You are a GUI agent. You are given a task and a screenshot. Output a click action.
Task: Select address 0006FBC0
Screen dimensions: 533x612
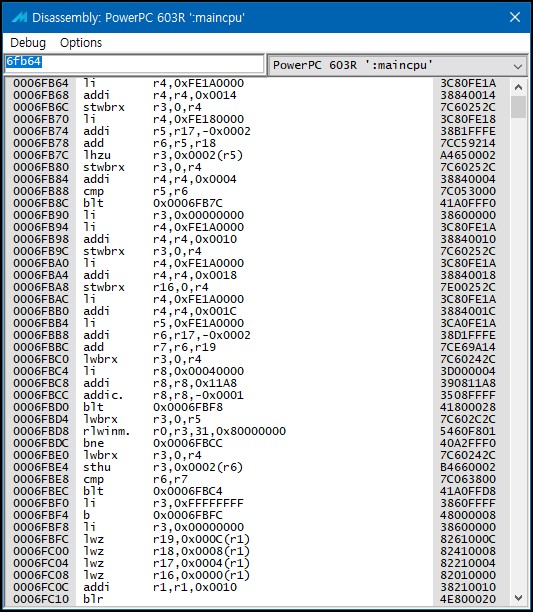click(x=41, y=359)
